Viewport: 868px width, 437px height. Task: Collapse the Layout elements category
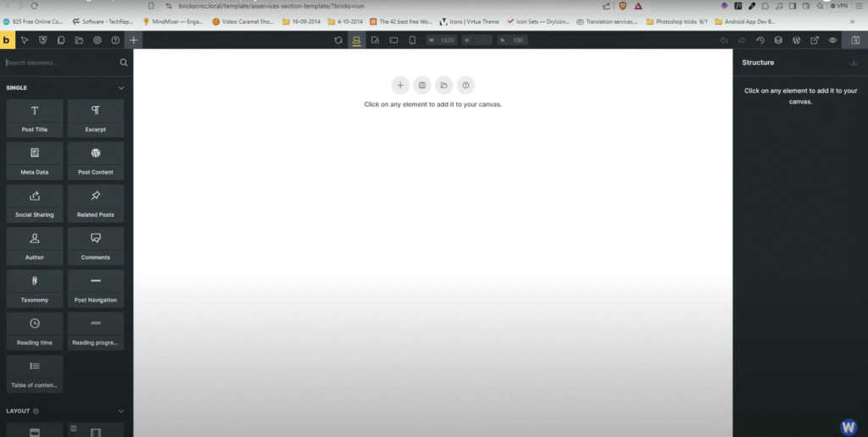(121, 411)
